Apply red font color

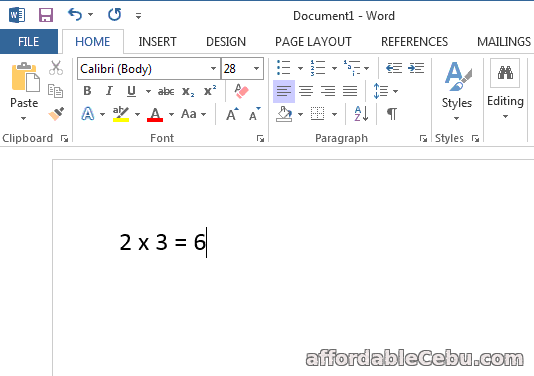[155, 114]
